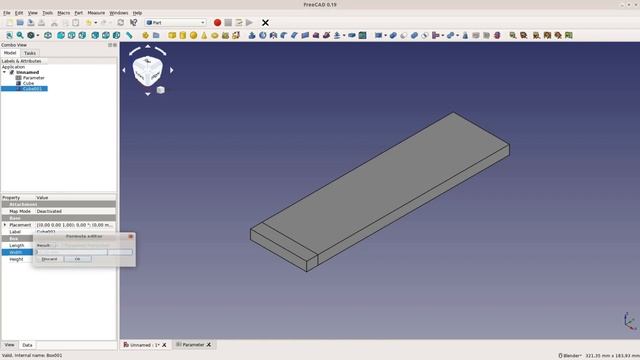Select the Height property row
This screenshot has width=640, height=360.
click(x=16, y=259)
